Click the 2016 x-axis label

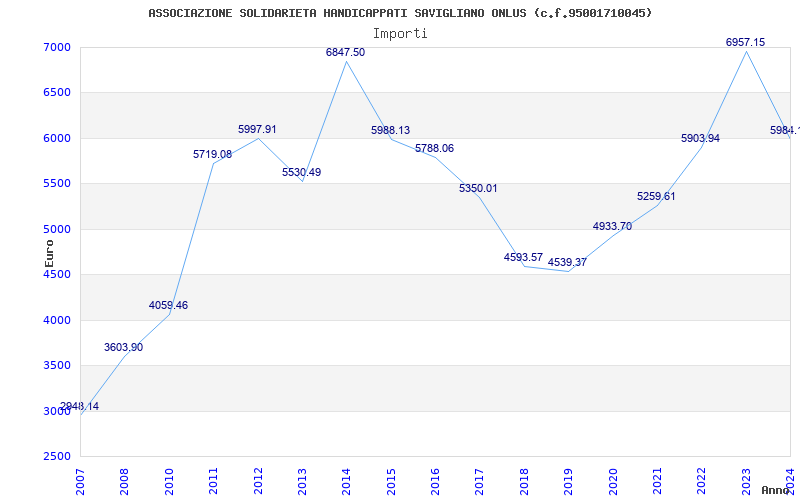[x=436, y=481]
